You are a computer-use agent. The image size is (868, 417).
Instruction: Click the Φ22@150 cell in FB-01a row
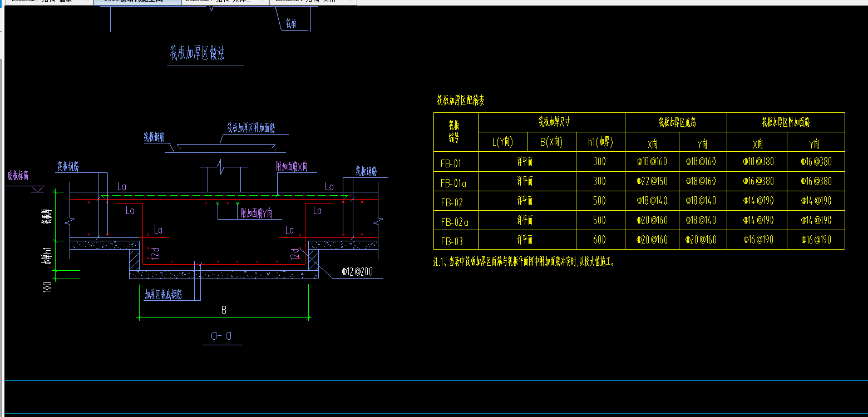pos(652,181)
